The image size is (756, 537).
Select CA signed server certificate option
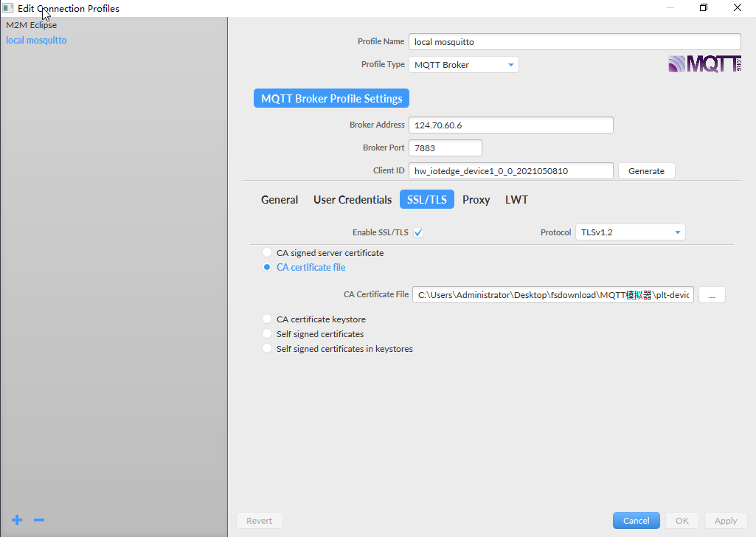pos(266,252)
